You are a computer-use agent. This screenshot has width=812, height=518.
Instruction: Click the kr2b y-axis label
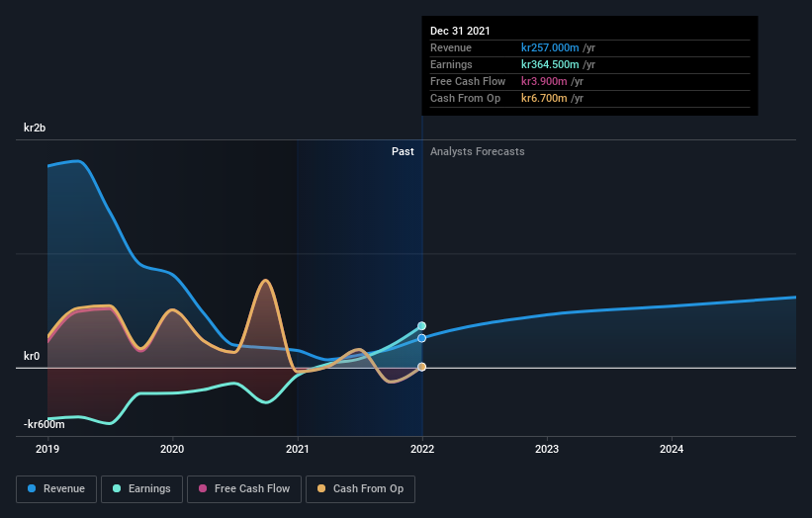click(35, 128)
